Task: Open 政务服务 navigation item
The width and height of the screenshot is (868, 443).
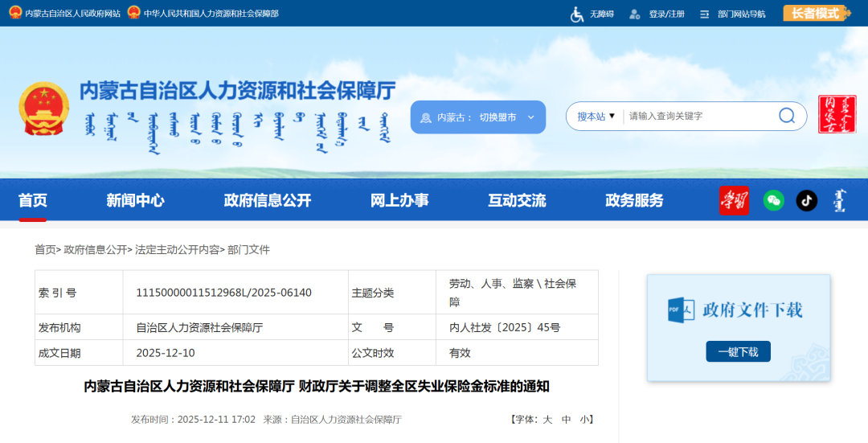Action: [634, 200]
